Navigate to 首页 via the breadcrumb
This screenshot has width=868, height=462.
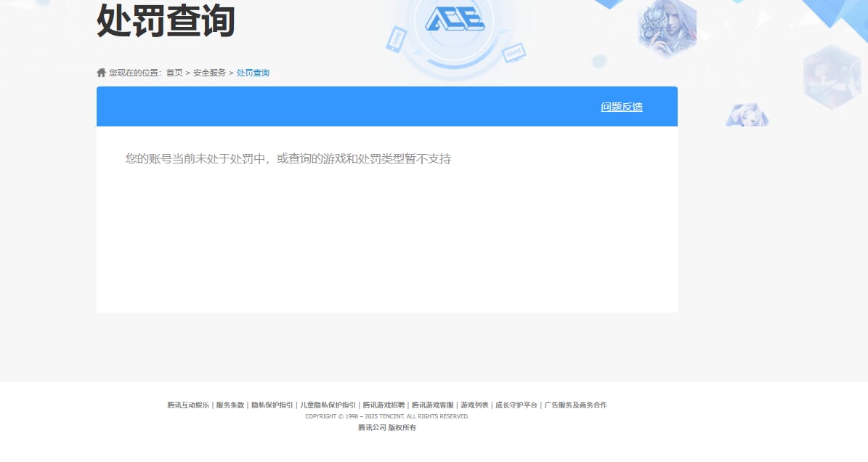[x=175, y=73]
